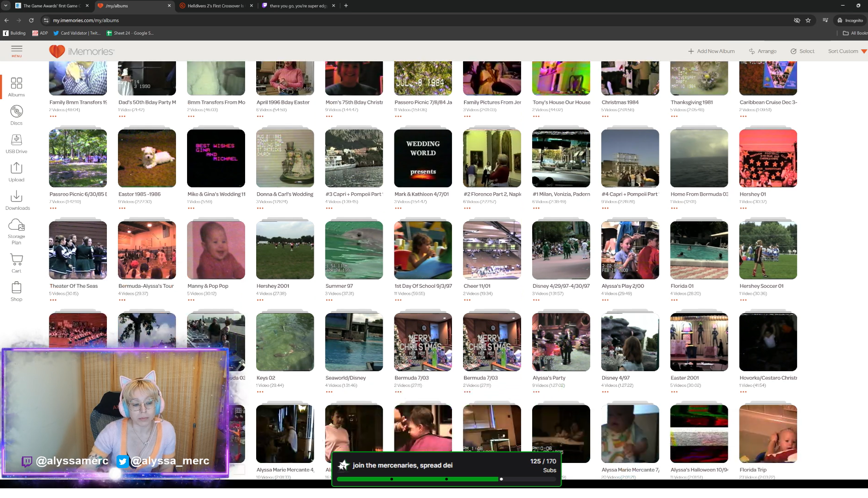868x498 pixels.
Task: Click the album title '1st Day Of School 9/3/97'
Action: (x=423, y=286)
